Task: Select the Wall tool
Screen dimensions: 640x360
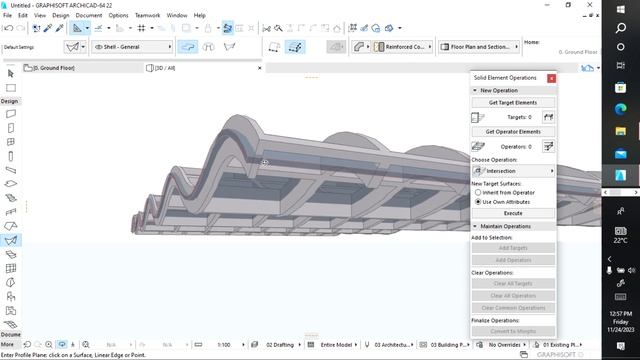Action: tap(11, 114)
